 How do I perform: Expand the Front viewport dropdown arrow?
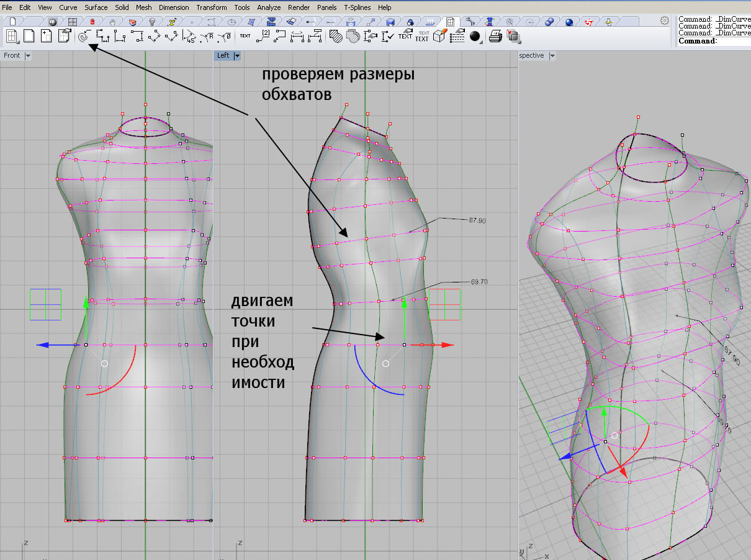click(x=28, y=55)
